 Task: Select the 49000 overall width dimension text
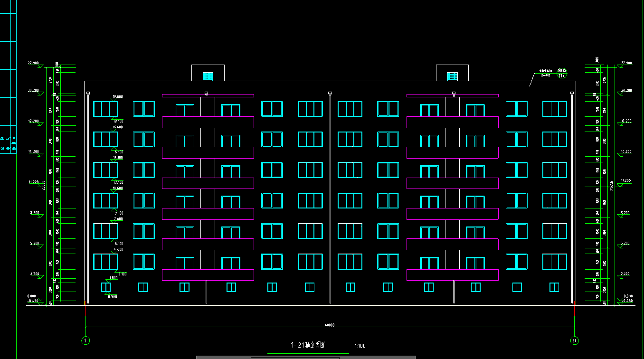pos(330,325)
